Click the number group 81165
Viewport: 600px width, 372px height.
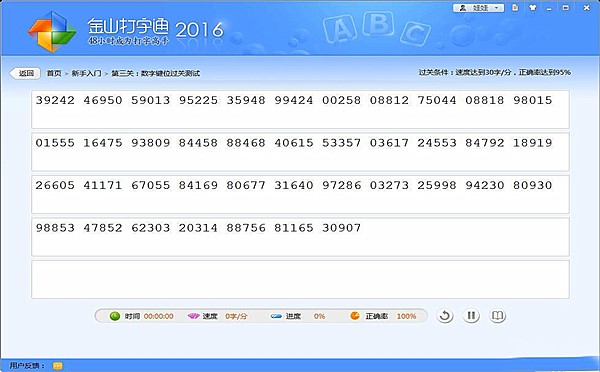(x=293, y=228)
